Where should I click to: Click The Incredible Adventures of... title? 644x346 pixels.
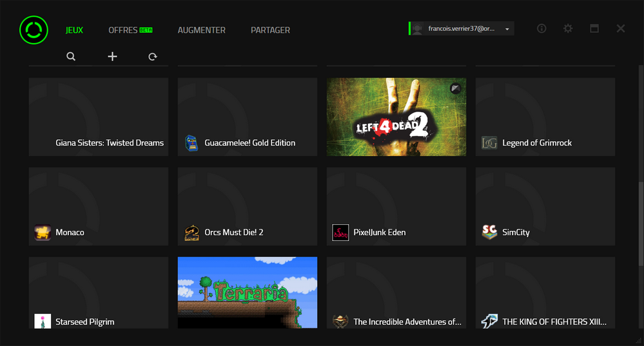click(407, 322)
